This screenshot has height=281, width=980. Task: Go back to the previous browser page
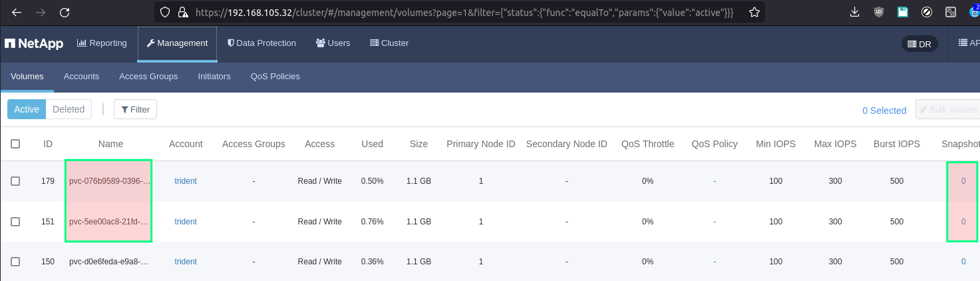[x=17, y=13]
